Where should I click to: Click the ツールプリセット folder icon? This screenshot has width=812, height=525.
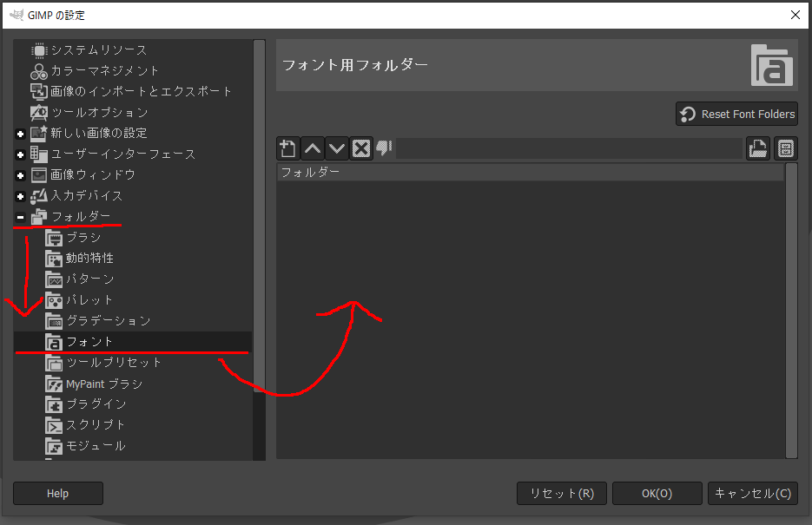point(54,363)
